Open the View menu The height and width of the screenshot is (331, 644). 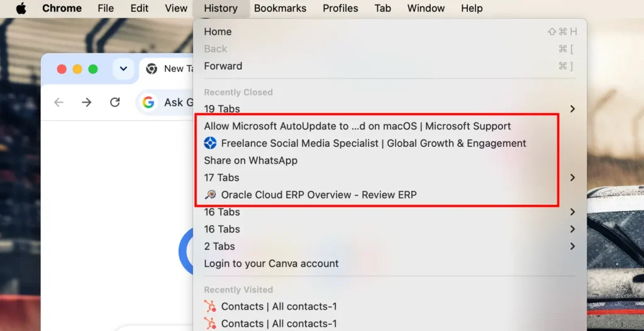click(x=176, y=8)
